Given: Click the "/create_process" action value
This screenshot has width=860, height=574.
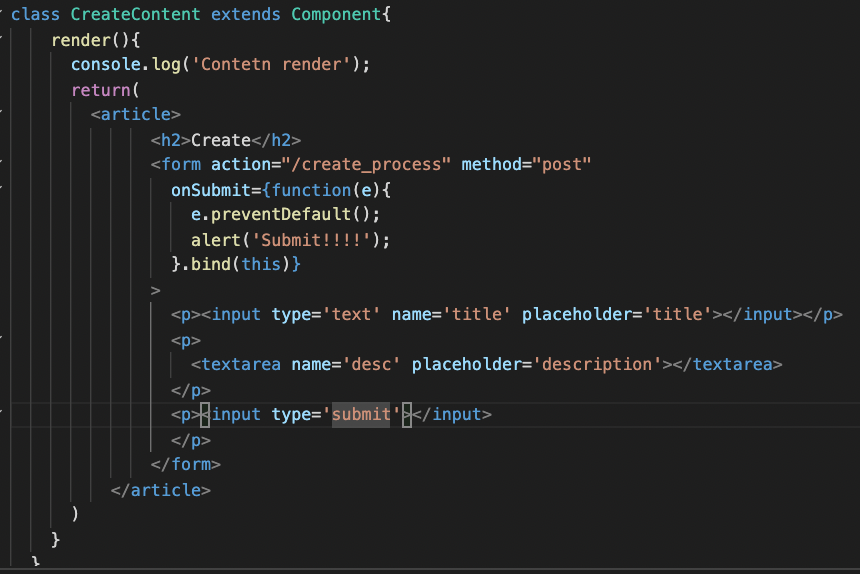Looking at the screenshot, I should point(366,164).
